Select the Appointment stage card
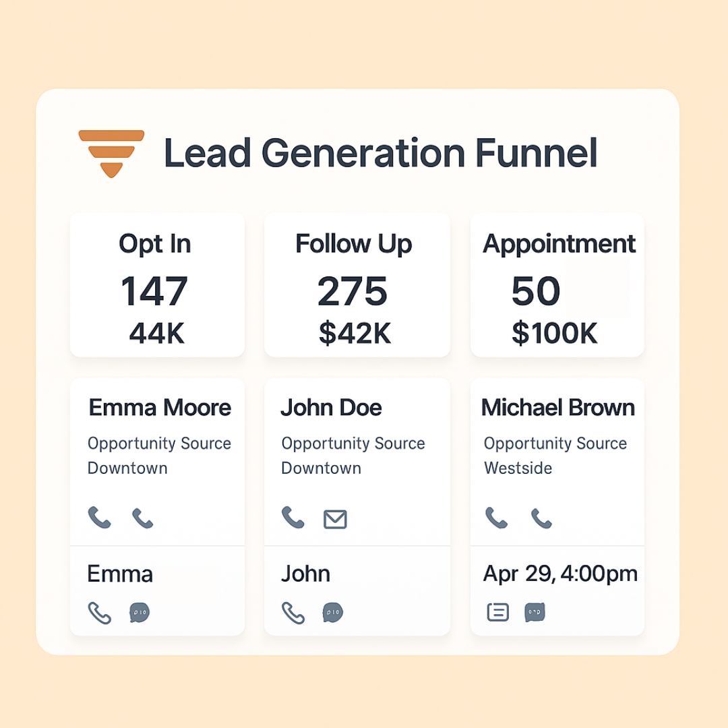The height and width of the screenshot is (728, 728). click(557, 285)
